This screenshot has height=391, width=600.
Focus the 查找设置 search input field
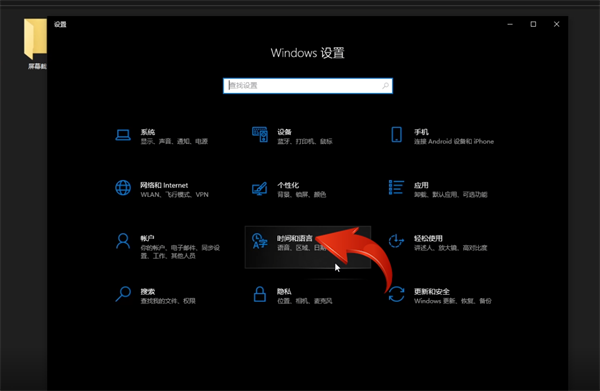(x=308, y=86)
